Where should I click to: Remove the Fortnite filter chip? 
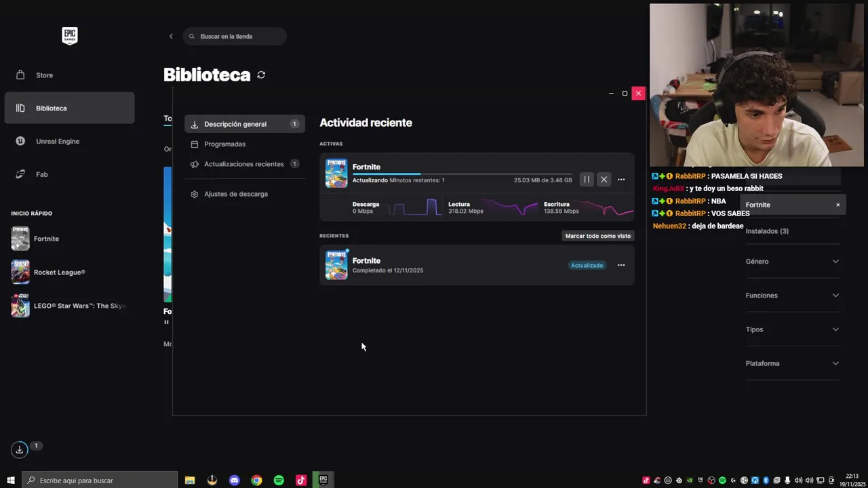point(837,205)
